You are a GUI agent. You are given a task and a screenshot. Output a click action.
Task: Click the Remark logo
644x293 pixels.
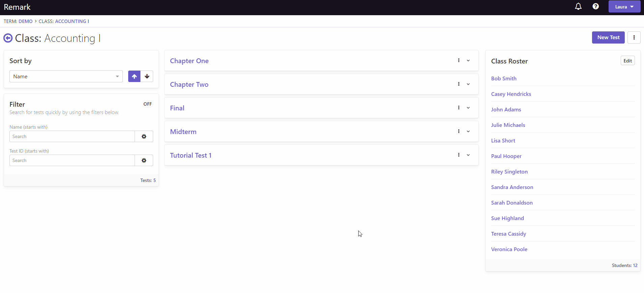17,7
